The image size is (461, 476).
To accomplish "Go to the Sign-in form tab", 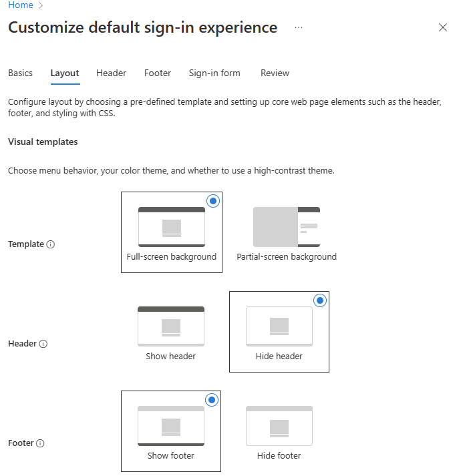I will 214,73.
